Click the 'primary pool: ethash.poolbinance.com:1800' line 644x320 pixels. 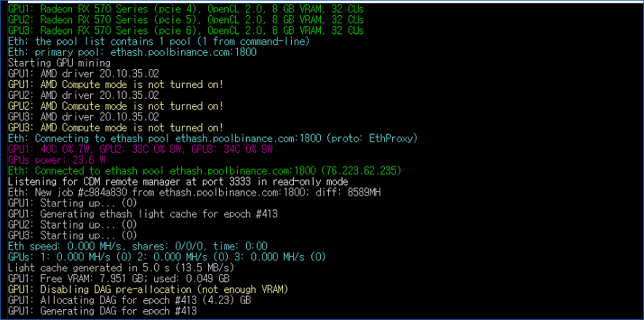[132, 52]
